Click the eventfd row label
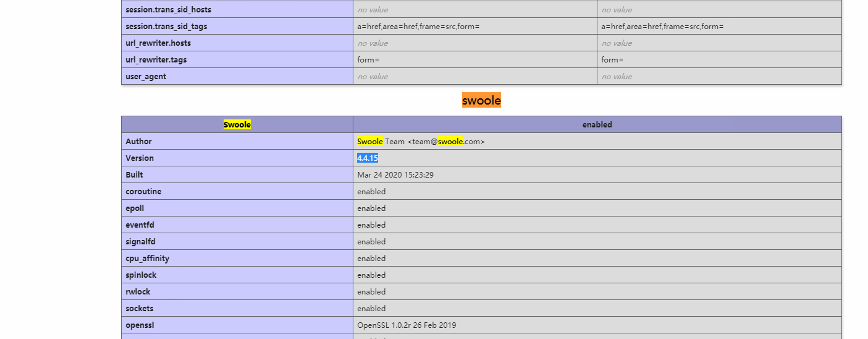The height and width of the screenshot is (339, 868). coord(140,225)
